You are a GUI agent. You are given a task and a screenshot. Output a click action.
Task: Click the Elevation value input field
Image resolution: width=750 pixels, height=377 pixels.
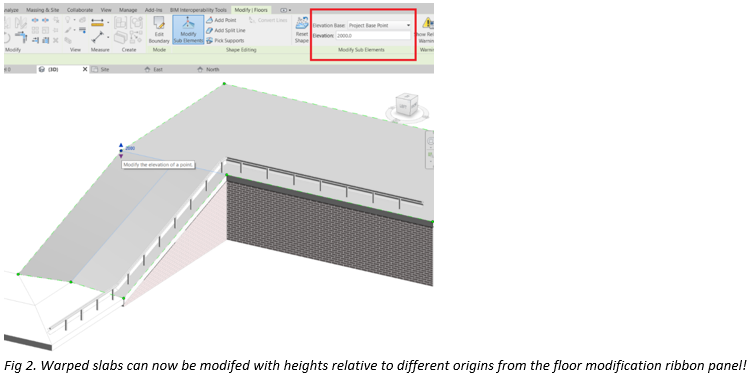(373, 35)
